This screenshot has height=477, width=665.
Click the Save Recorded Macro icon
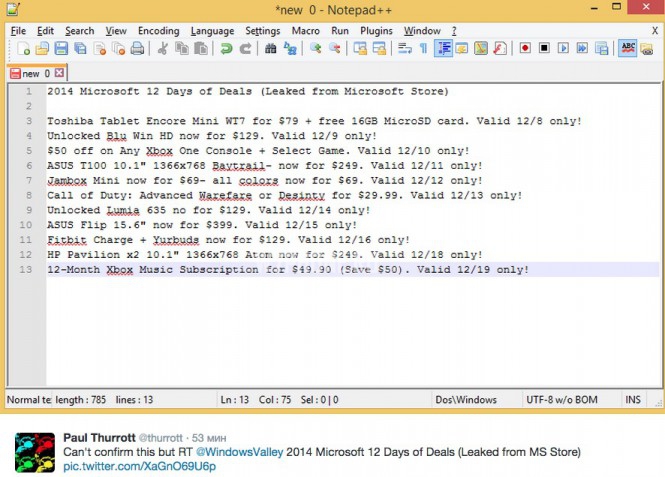[601, 49]
